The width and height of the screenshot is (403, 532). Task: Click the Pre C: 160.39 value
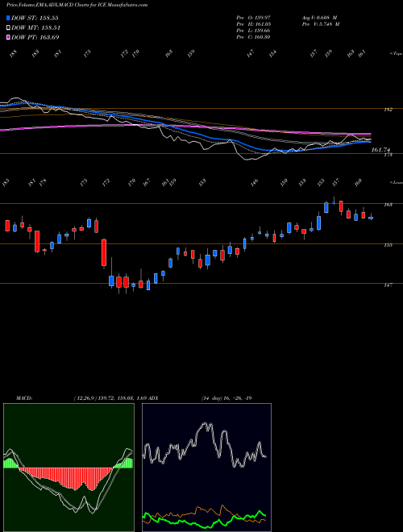pyautogui.click(x=253, y=37)
